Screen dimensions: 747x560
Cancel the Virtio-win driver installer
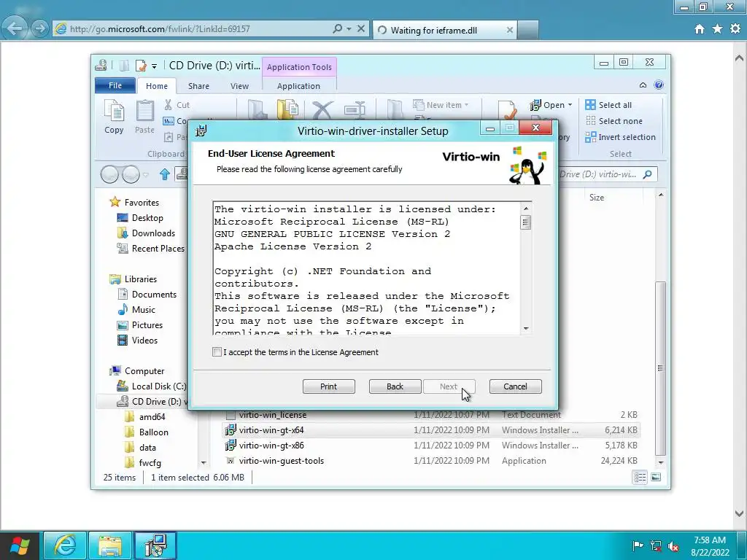click(516, 386)
